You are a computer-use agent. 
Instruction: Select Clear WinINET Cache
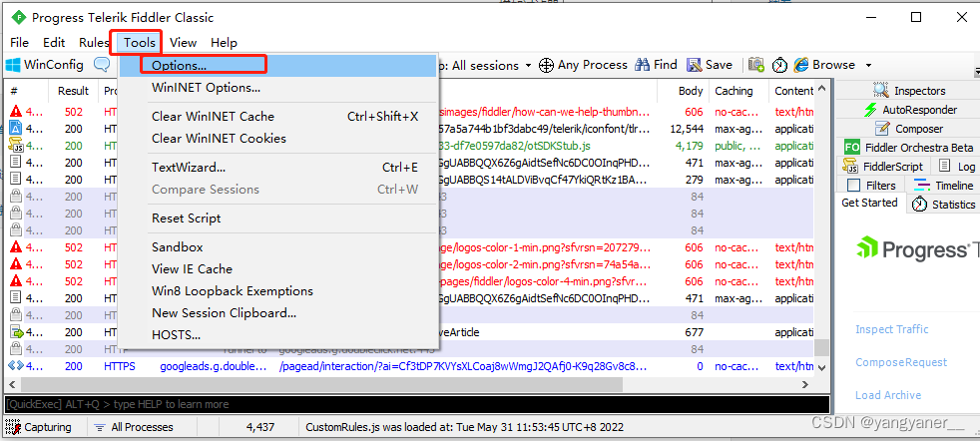[x=277, y=116]
